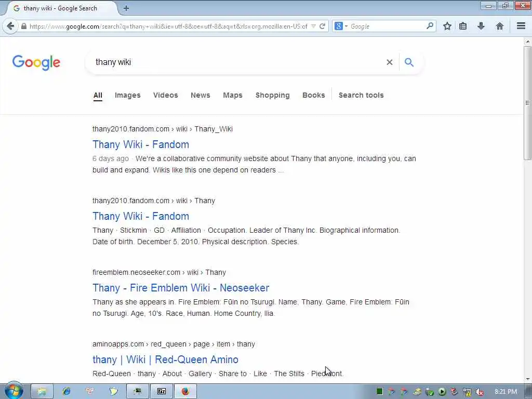Open the Firefox hamburger menu
This screenshot has height=399, width=532.
point(521,26)
